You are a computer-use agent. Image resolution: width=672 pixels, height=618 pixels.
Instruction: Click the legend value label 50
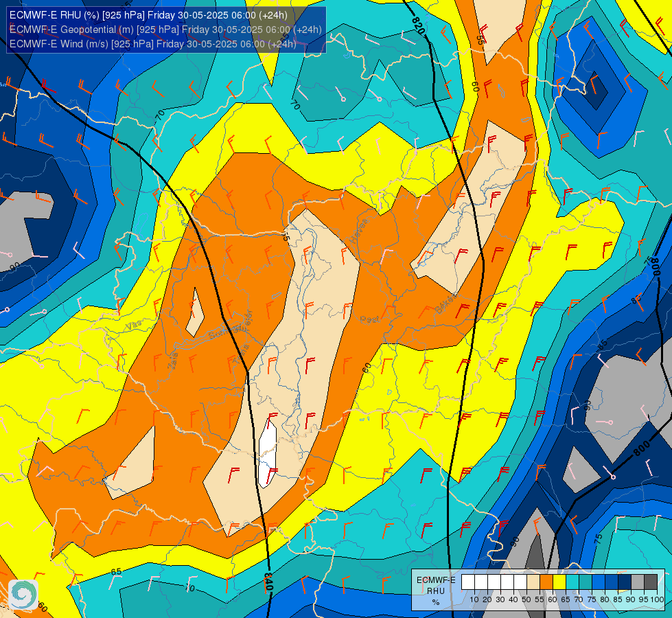[x=526, y=599]
